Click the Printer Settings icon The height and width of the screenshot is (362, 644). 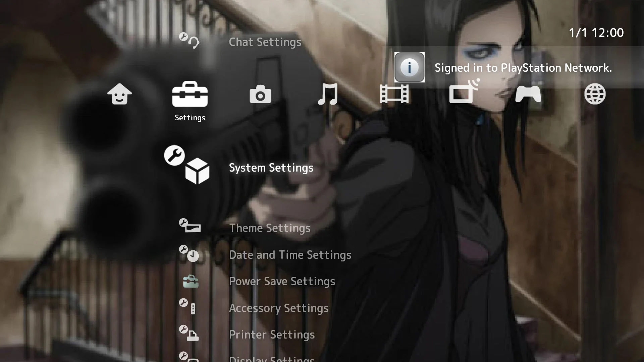coord(189,333)
